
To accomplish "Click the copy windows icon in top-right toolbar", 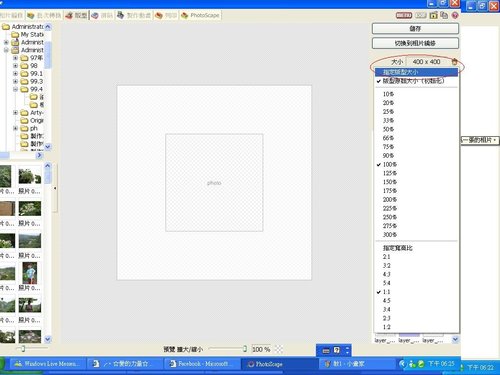I will [444, 15].
